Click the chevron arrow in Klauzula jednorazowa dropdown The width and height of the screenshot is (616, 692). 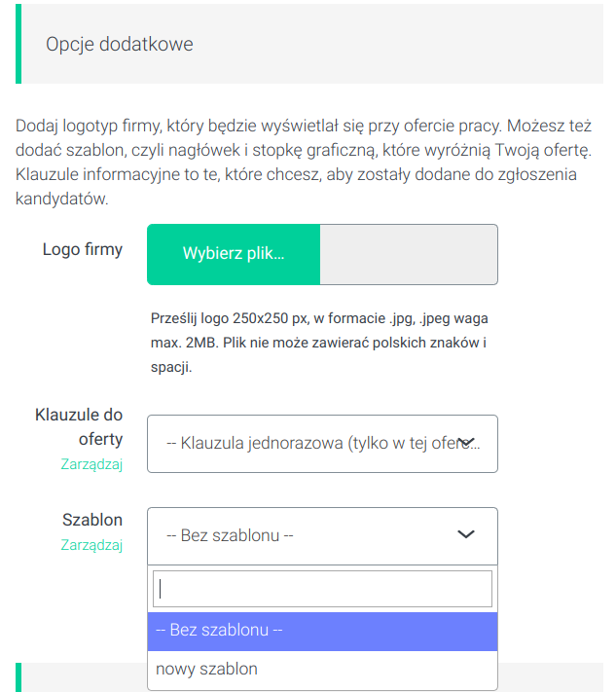[x=467, y=443]
